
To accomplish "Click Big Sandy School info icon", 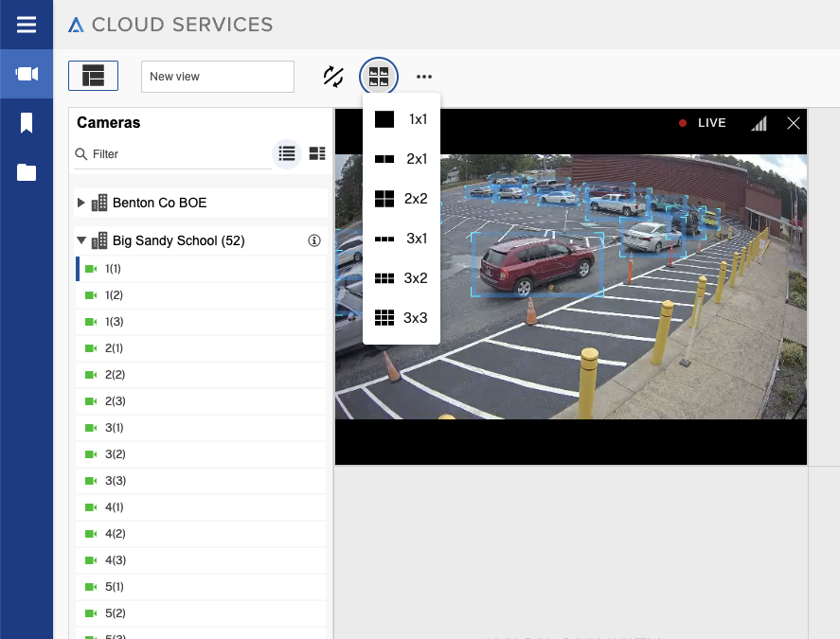I will click(x=314, y=240).
